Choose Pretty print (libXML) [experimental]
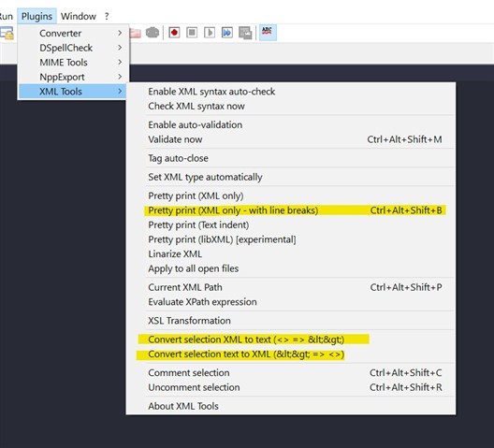The height and width of the screenshot is (448, 494). [290, 239]
